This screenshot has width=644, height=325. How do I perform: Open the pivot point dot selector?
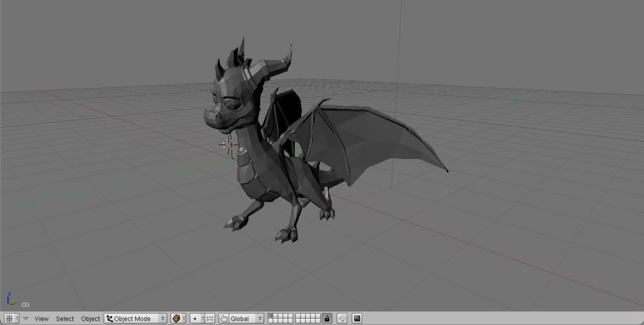click(x=196, y=319)
